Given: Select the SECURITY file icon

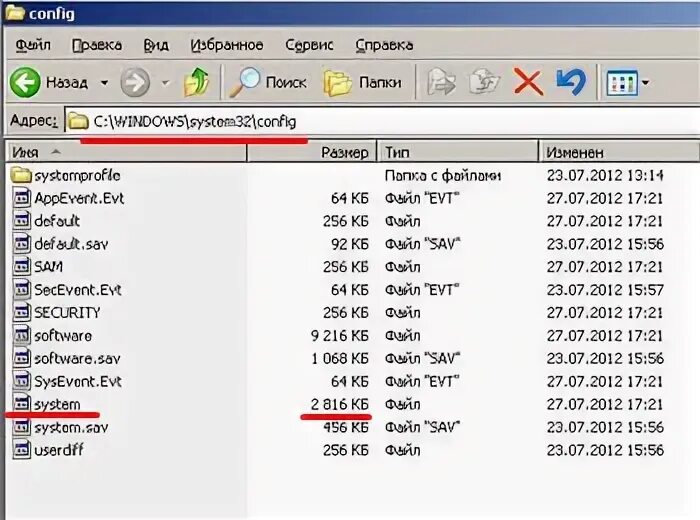Looking at the screenshot, I should click(21, 312).
